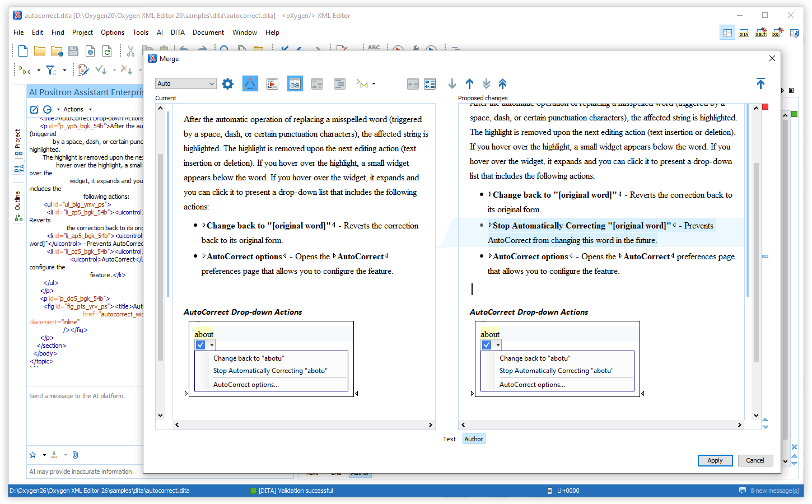
Task: Click the grayed X-marked grid icon in Merge toolbar
Action: (317, 84)
